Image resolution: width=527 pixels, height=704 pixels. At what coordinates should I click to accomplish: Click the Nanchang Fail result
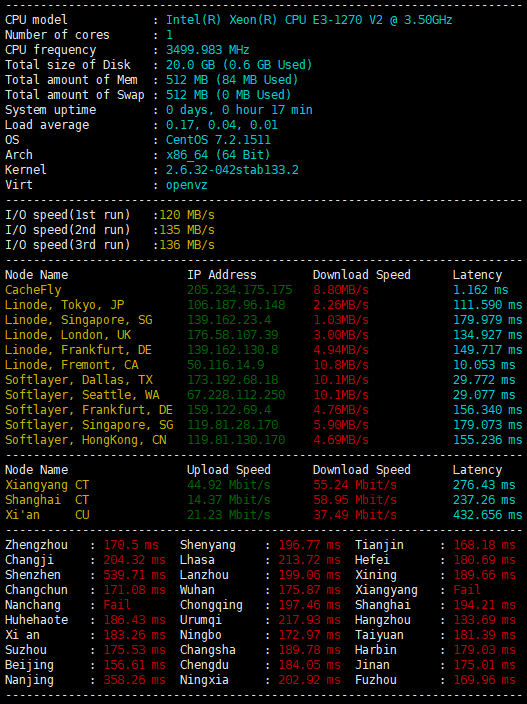[x=117, y=605]
